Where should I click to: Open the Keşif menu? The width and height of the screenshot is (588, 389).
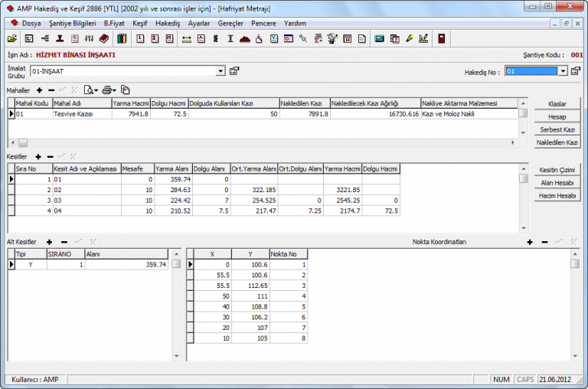click(x=139, y=24)
